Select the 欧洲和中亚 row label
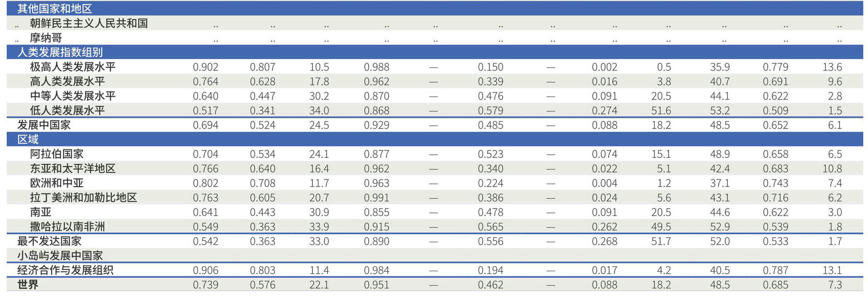Image resolution: width=868 pixels, height=298 pixels. (57, 183)
